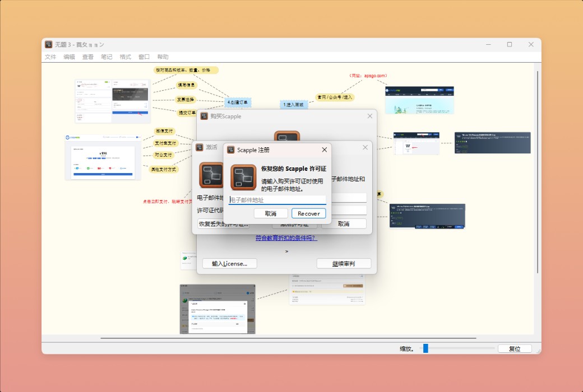
Task: Click the 继续审判 trial button
Action: coord(344,263)
